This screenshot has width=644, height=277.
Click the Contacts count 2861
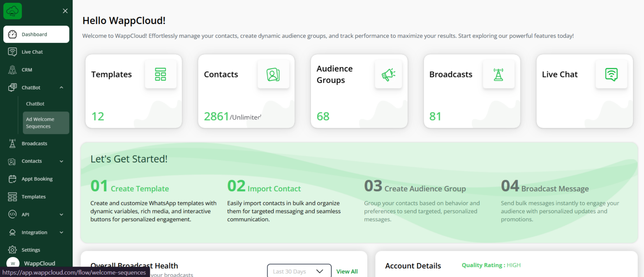[x=216, y=116]
